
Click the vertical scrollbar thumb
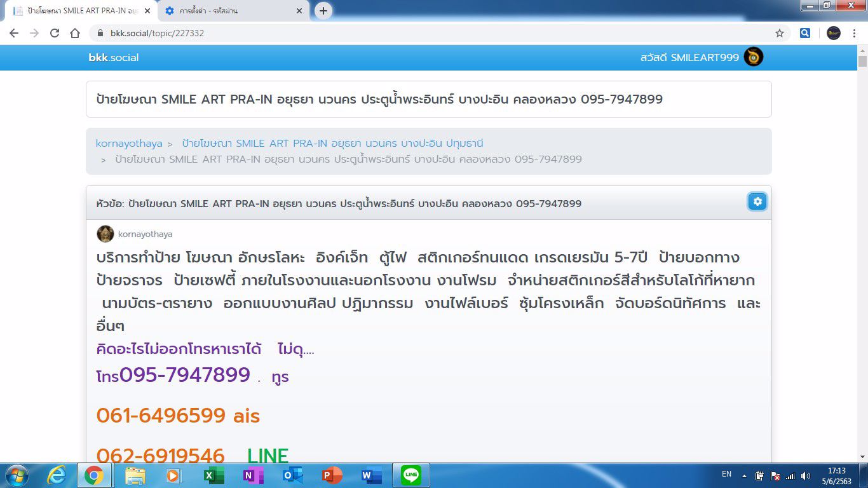[x=862, y=62]
